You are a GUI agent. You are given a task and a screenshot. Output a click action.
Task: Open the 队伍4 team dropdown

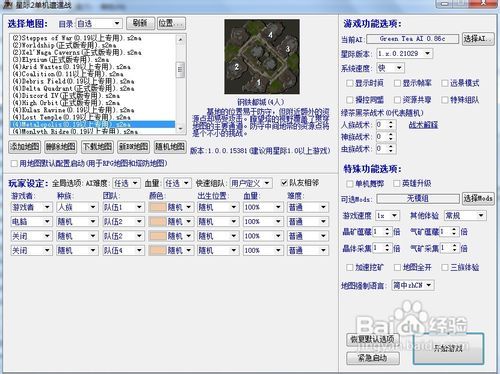point(123,250)
